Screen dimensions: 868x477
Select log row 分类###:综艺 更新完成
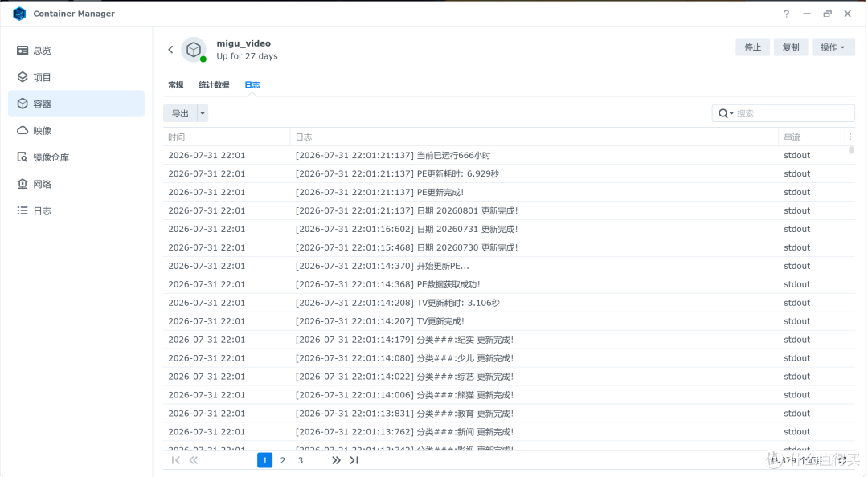509,377
